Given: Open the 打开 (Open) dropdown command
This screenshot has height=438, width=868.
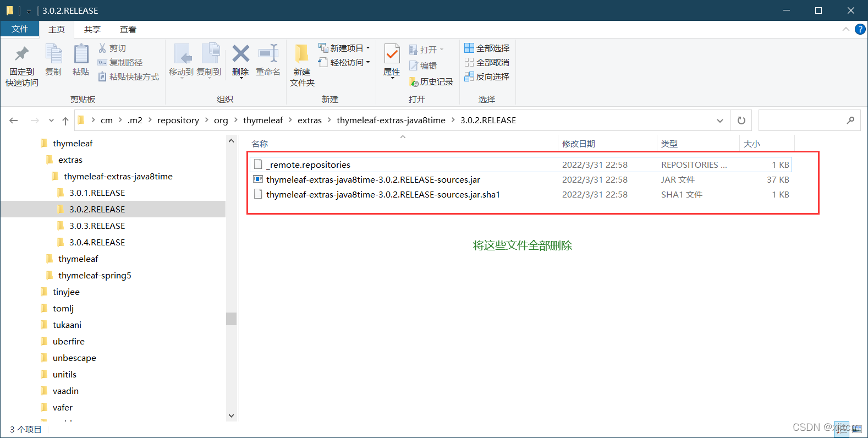Looking at the screenshot, I should 426,50.
